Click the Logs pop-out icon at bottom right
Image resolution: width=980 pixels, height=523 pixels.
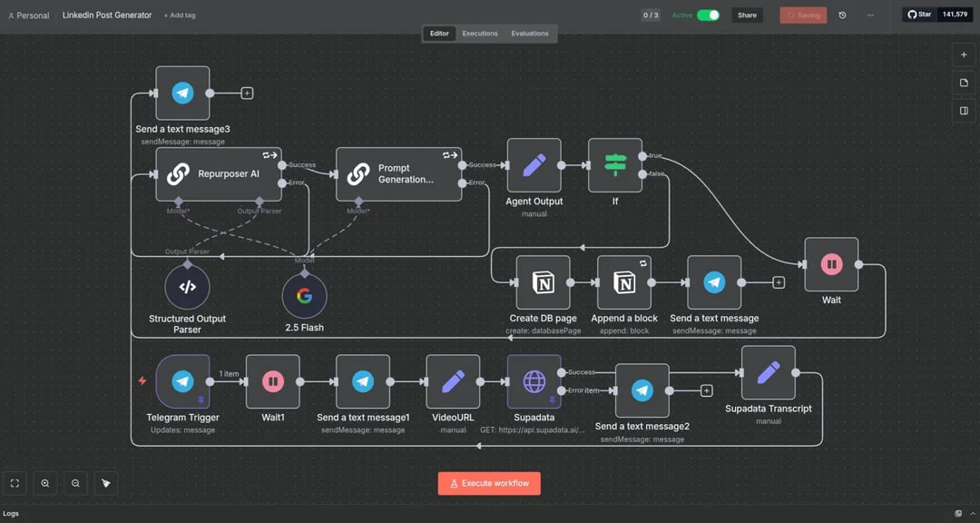[x=958, y=514]
